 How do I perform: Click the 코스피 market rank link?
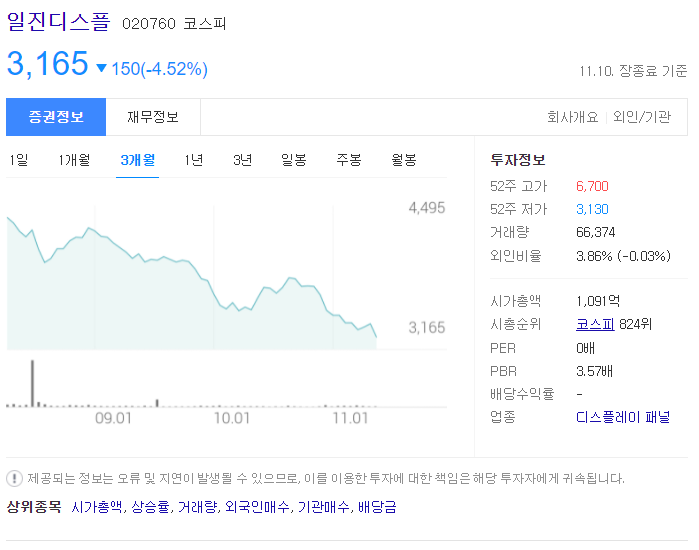[595, 324]
